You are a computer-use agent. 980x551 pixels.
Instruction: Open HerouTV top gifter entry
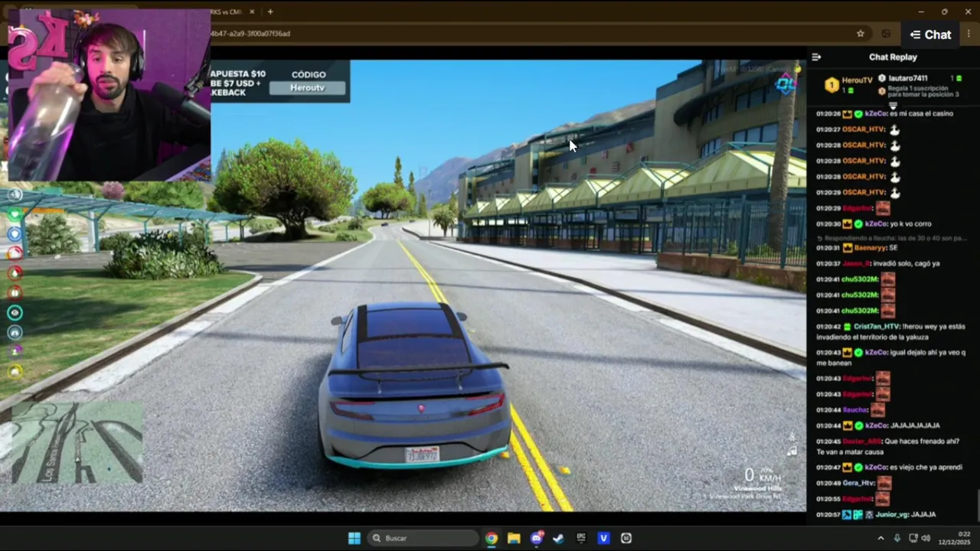(x=848, y=84)
